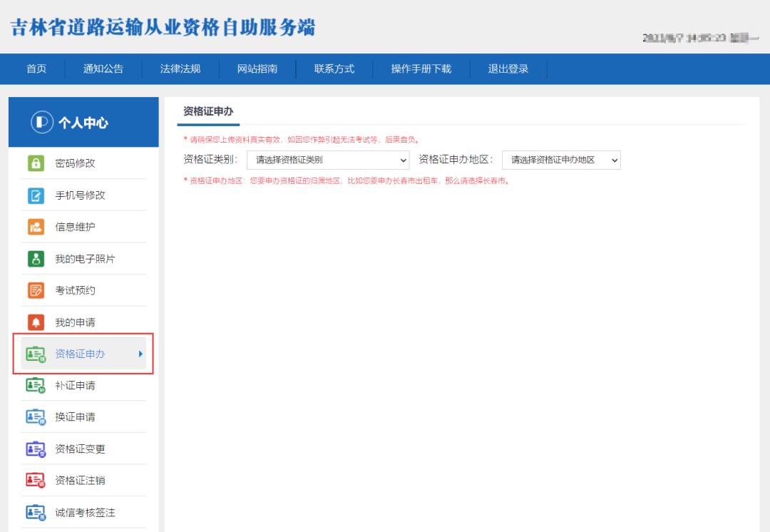Select the 手机号修改 edit icon
The width and height of the screenshot is (770, 532).
(x=36, y=195)
